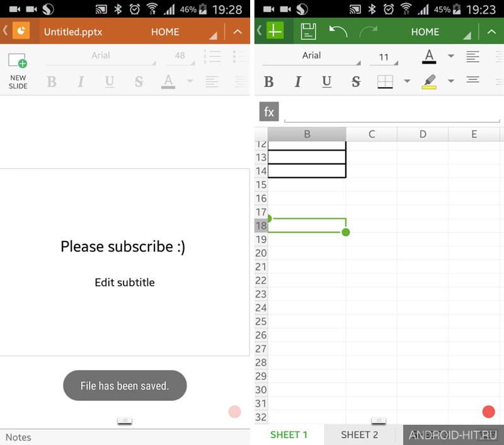Screen dimensions: 504x445
Task: Tap the fx function button
Action: 269,112
